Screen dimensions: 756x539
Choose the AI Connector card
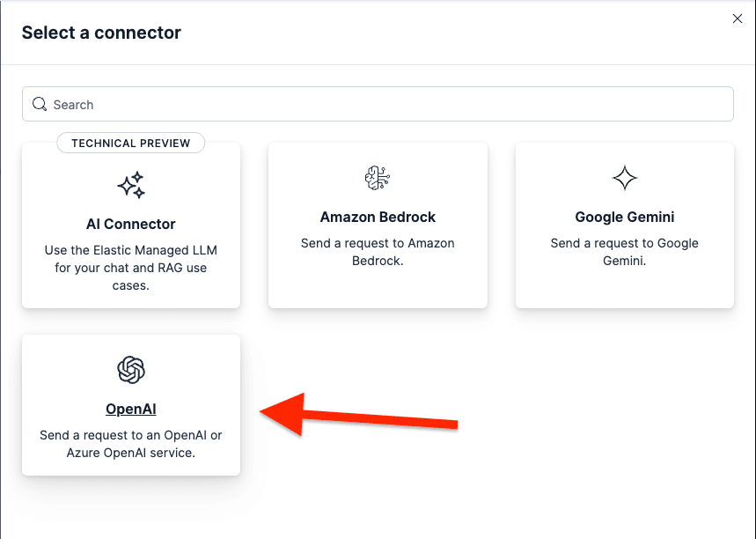coord(130,225)
